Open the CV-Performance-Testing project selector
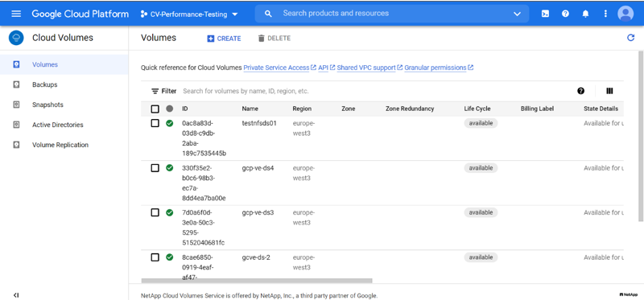Viewport: 644px width, 300px height. pos(189,14)
